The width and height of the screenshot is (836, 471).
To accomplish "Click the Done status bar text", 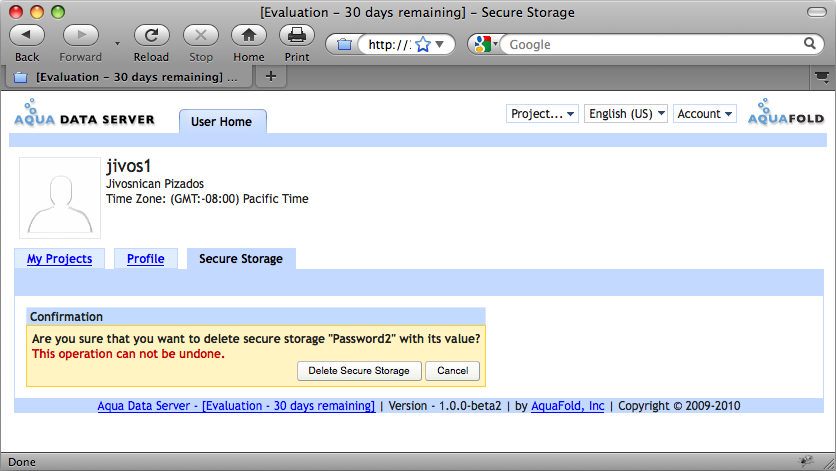I will tap(22, 462).
